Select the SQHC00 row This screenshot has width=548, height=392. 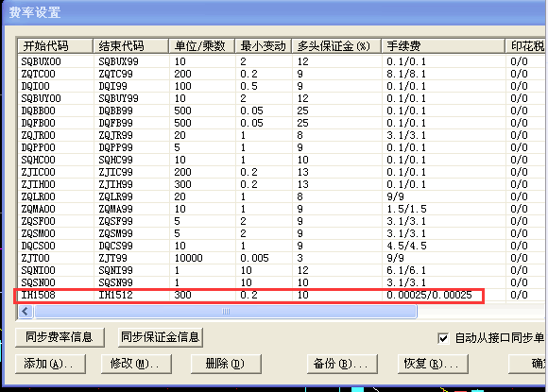282,160
